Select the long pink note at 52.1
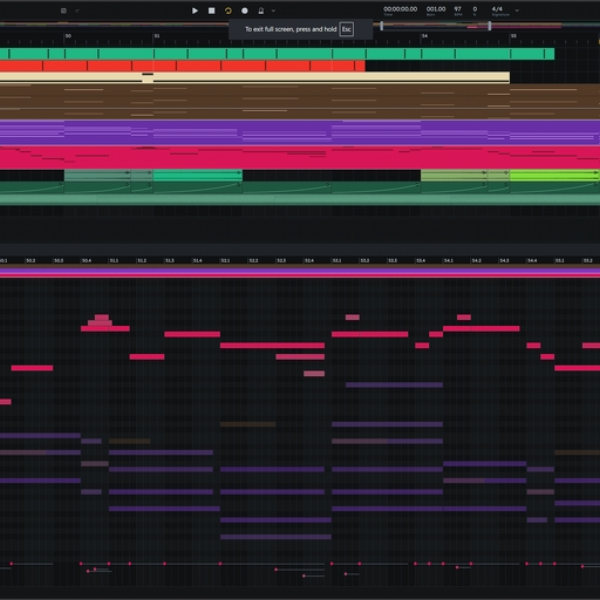 point(272,346)
